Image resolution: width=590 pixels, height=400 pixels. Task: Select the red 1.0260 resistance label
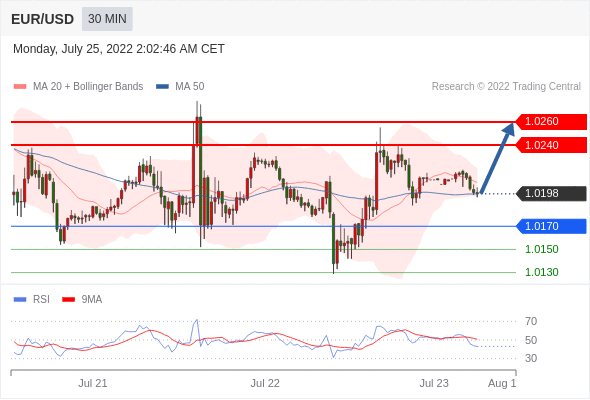[551, 122]
